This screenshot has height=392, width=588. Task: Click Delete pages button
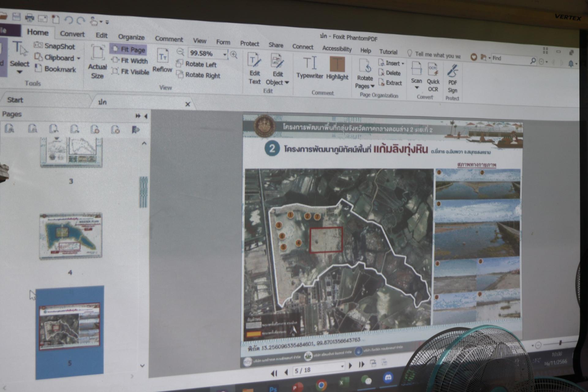[390, 73]
